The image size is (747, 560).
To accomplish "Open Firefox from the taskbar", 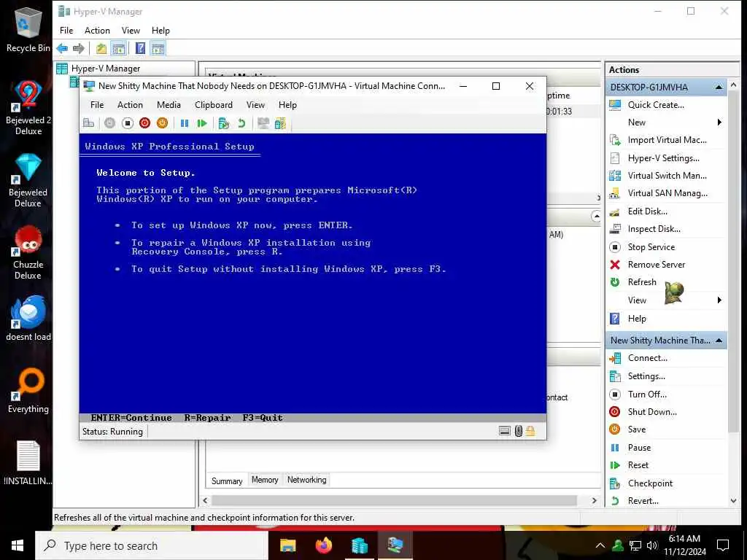I will coord(323,545).
